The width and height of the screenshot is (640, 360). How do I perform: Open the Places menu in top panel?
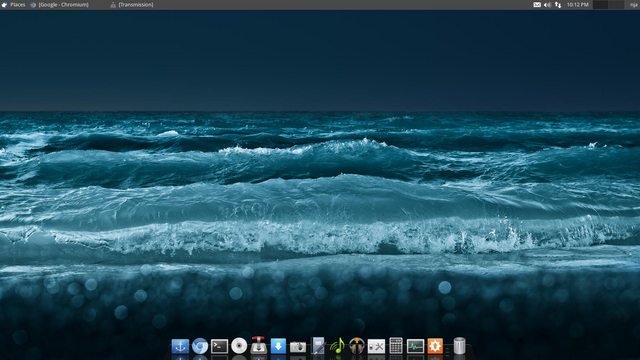18,5
